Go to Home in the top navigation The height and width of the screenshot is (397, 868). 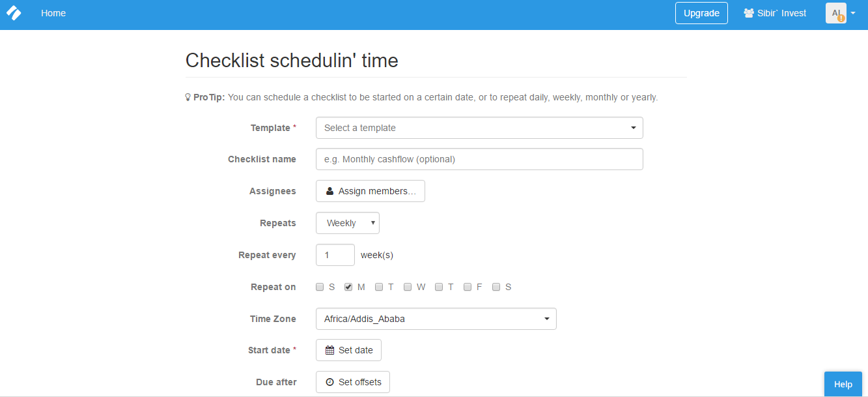pyautogui.click(x=53, y=13)
